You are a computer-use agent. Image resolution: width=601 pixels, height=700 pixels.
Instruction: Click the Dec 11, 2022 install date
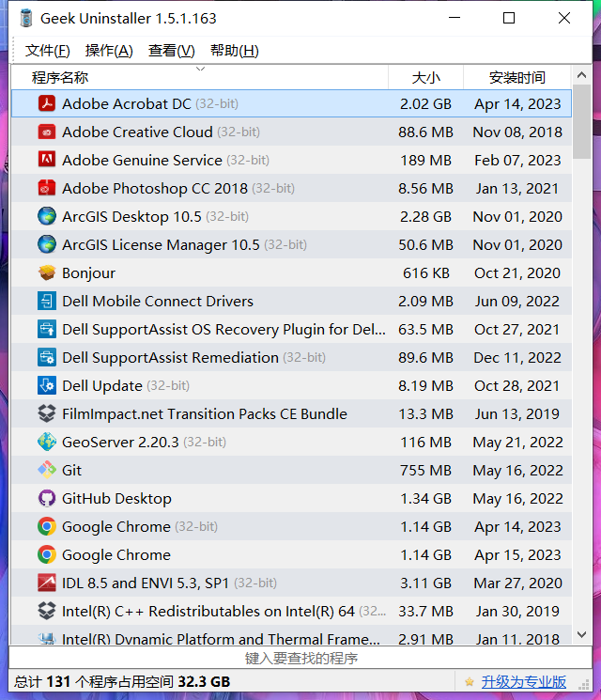(517, 357)
